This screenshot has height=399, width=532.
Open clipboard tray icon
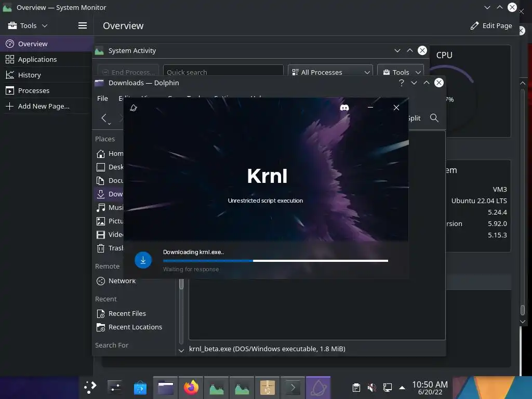[356, 388]
